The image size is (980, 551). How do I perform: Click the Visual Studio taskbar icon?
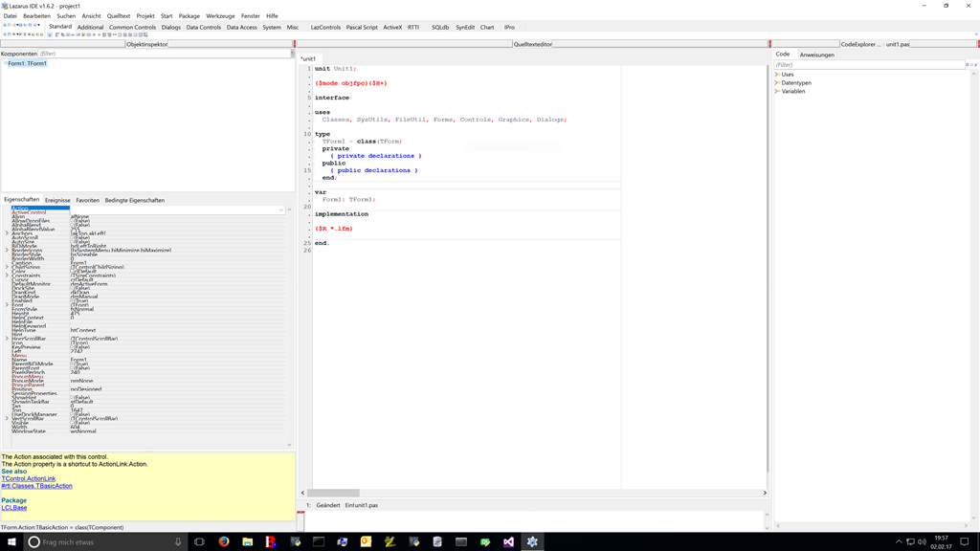(508, 541)
